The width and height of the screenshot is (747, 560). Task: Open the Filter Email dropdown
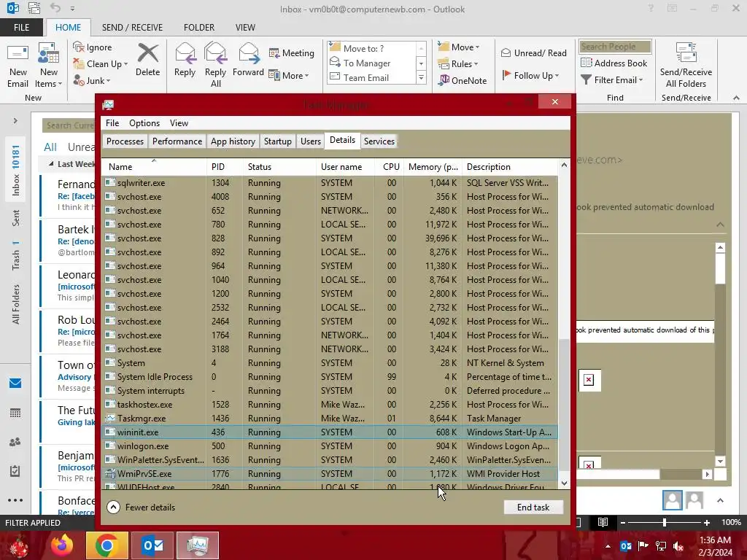coord(612,80)
